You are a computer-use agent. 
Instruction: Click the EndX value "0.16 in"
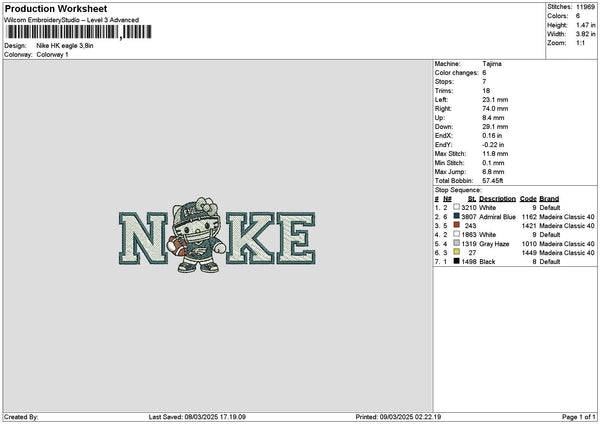492,135
